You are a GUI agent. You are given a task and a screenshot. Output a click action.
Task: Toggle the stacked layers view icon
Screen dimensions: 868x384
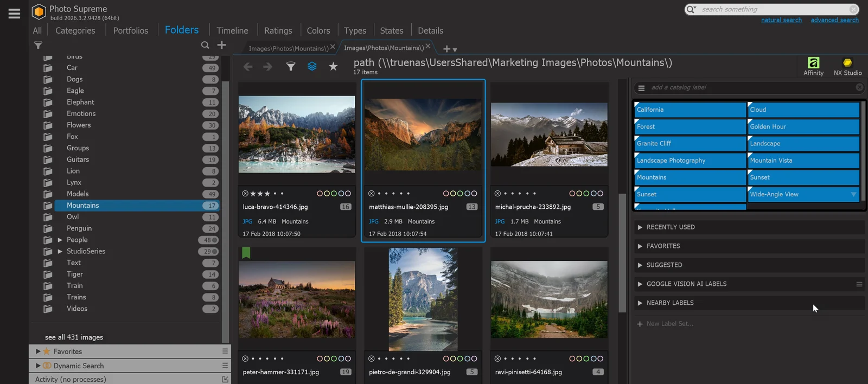pyautogui.click(x=312, y=66)
